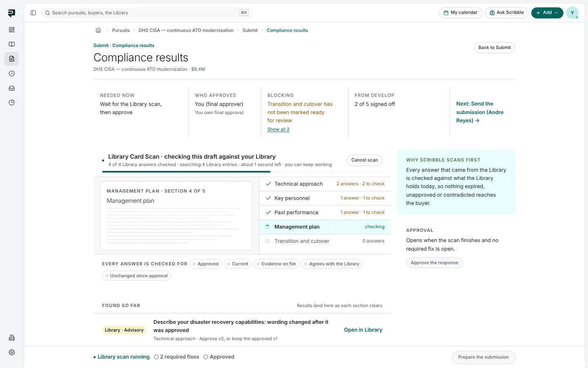Click the search magnifier icon
Image resolution: width=588 pixels, height=368 pixels.
48,13
